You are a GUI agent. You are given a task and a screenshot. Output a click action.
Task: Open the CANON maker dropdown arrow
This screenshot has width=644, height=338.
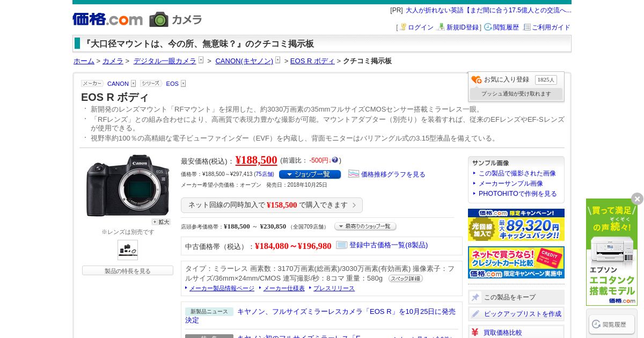click(133, 84)
